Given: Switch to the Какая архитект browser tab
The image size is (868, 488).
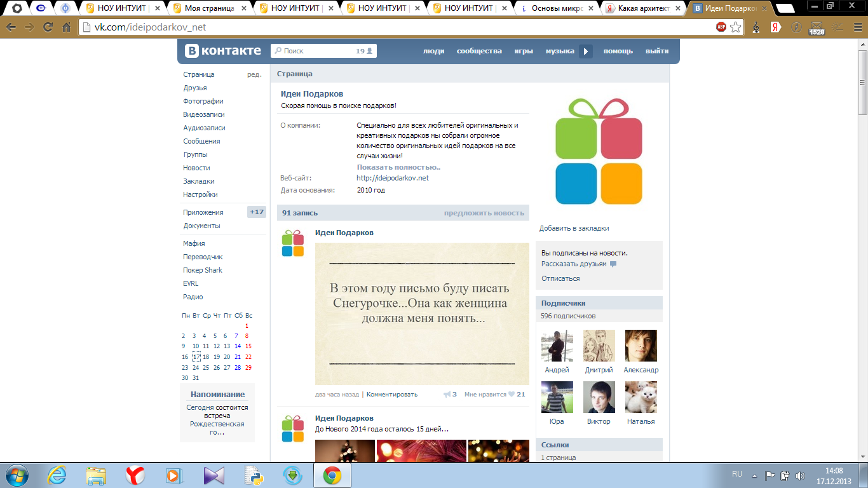Looking at the screenshot, I should [644, 8].
